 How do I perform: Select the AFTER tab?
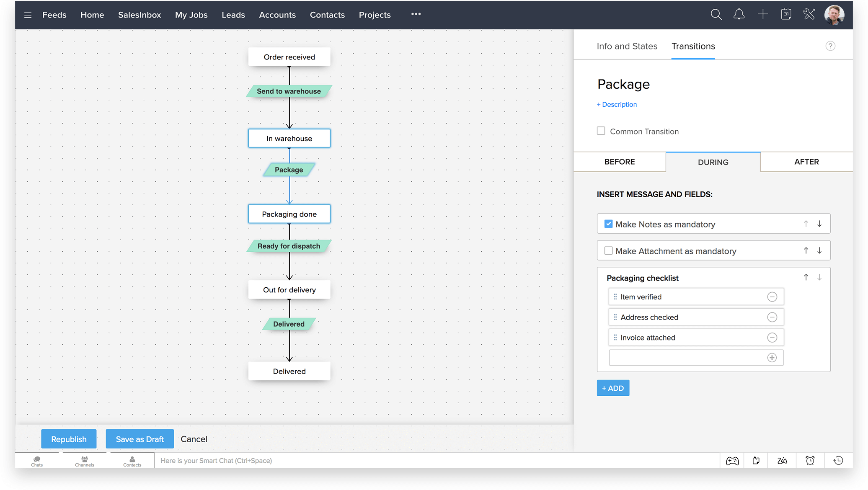coord(806,162)
